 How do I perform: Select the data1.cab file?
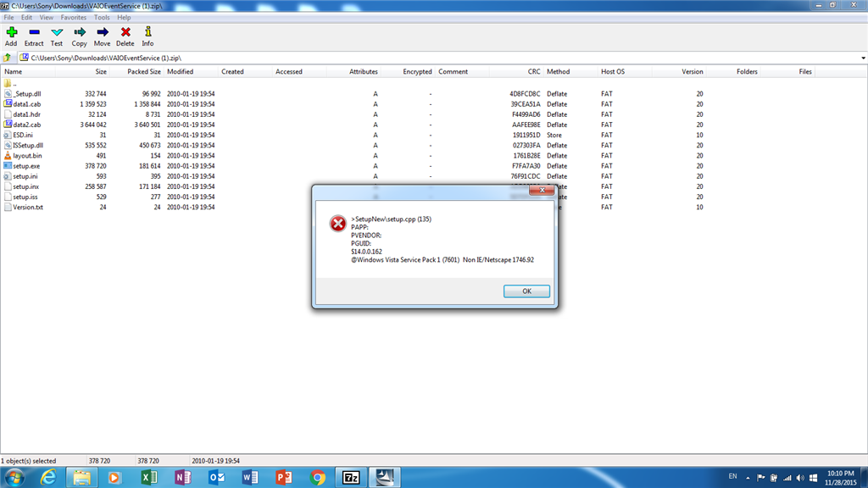pos(26,104)
